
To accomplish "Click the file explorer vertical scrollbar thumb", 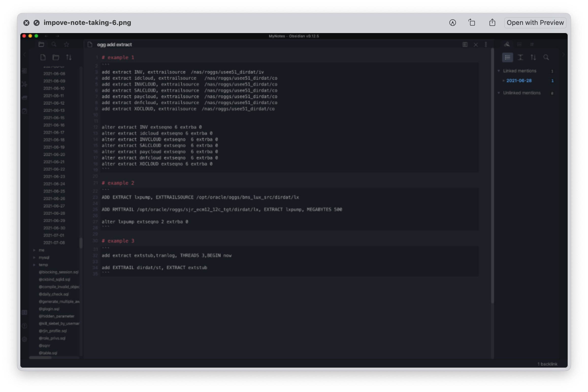I will click(81, 243).
